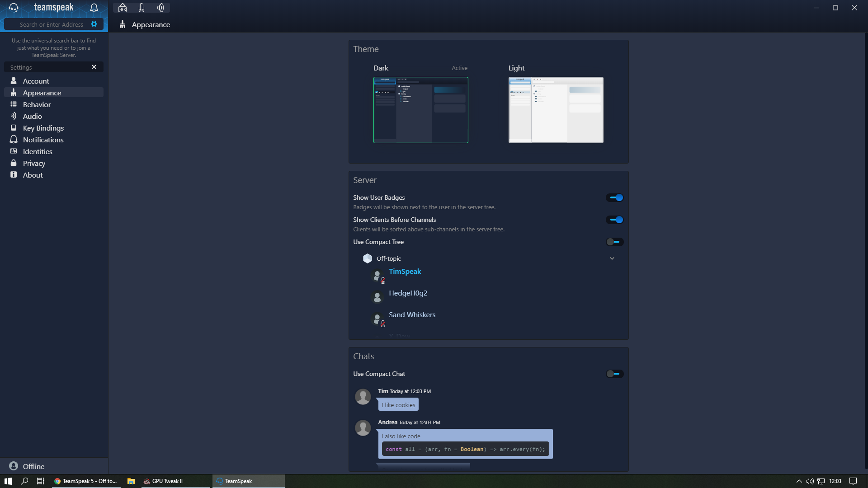The image size is (868, 488).
Task: Click the TeamSpeak headset logo icon
Action: tap(14, 8)
